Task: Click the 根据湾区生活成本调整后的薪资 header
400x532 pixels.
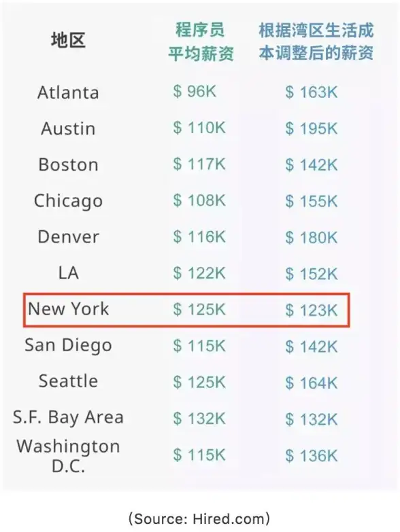Action: tap(316, 41)
